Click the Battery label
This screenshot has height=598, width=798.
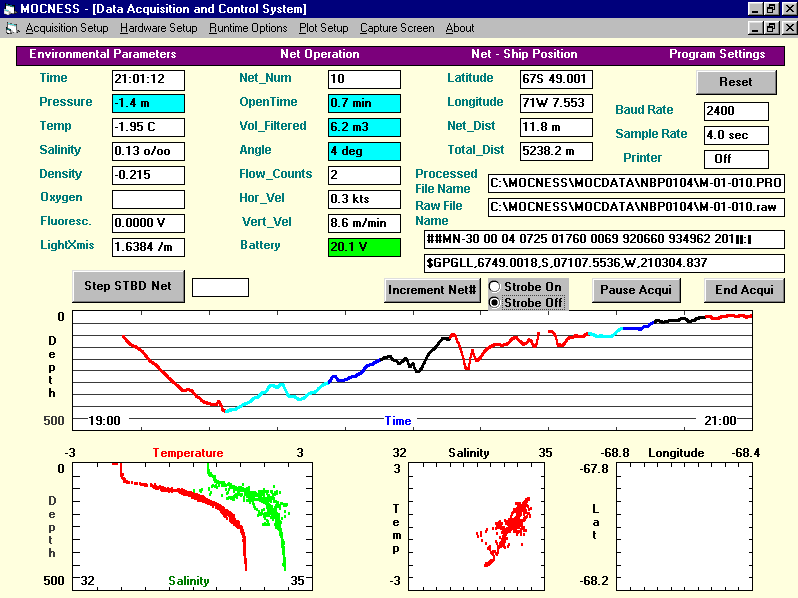(x=260, y=245)
